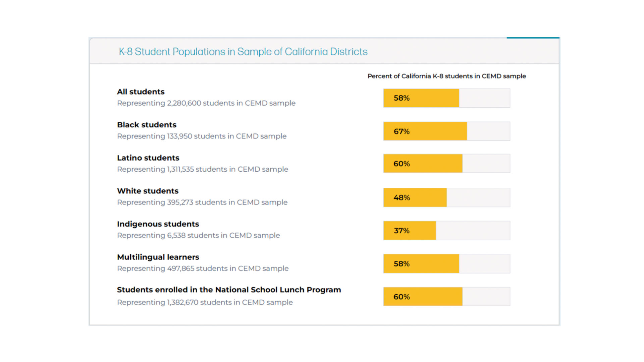Click the K-8 Student Populations chart title
The width and height of the screenshot is (644, 362).
pos(243,52)
